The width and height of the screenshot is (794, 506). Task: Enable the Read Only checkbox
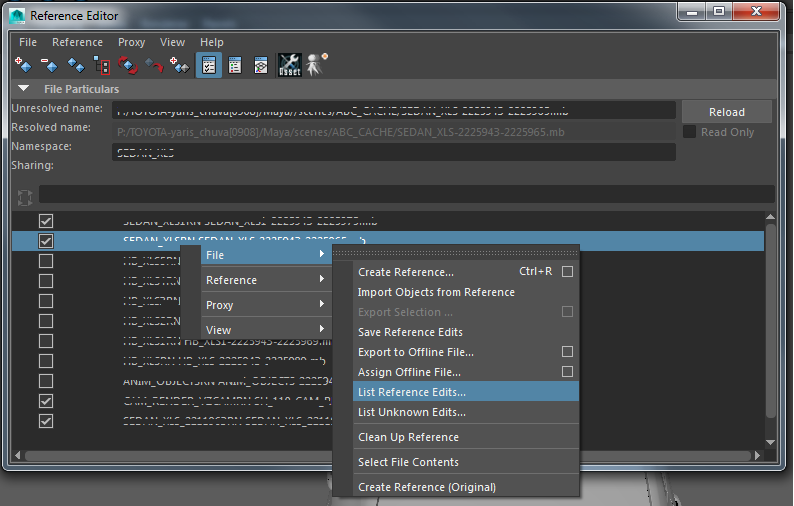[689, 132]
